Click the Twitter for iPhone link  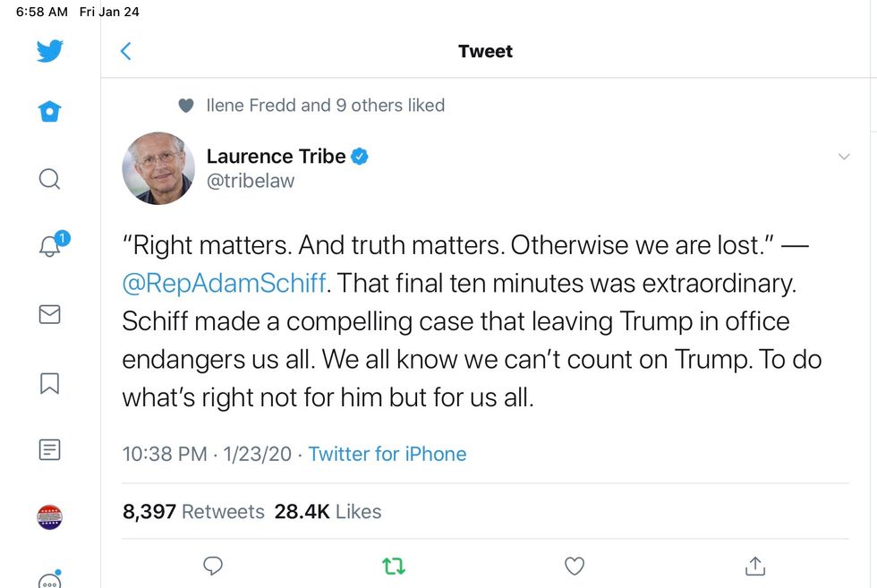tap(387, 454)
